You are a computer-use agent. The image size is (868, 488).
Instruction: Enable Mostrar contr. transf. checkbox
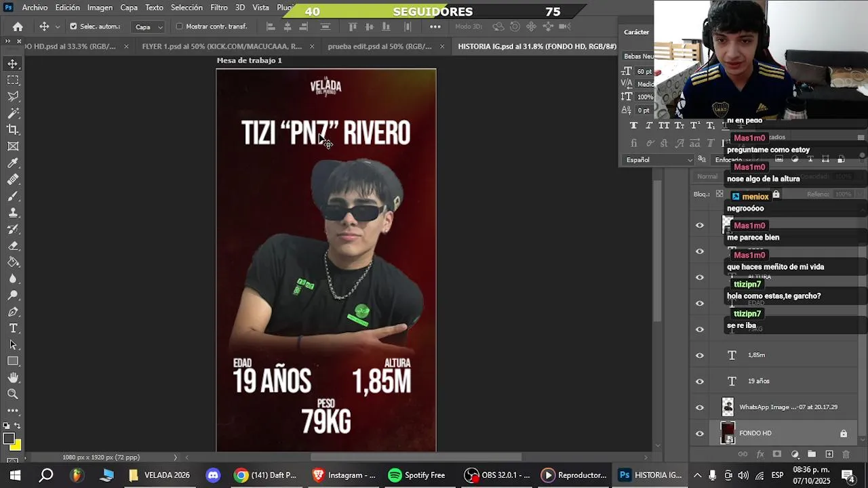tap(179, 26)
